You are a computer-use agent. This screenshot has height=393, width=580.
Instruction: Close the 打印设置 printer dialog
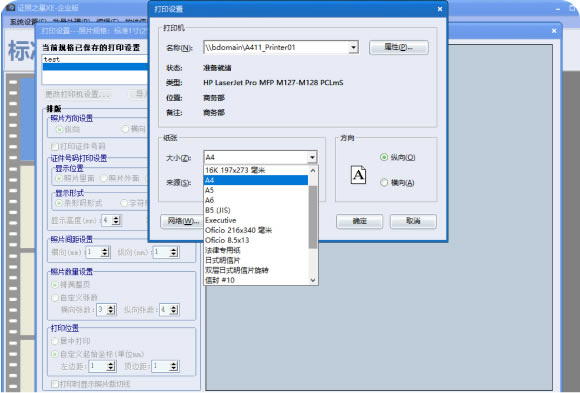[440, 9]
